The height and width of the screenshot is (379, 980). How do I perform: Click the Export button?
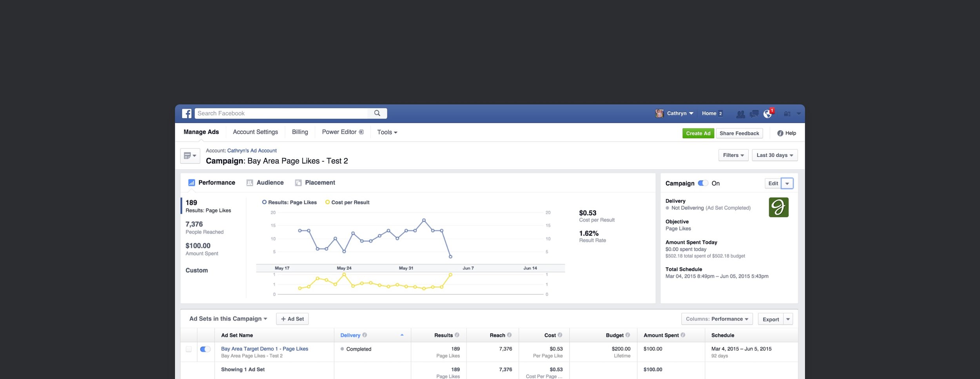pos(771,319)
